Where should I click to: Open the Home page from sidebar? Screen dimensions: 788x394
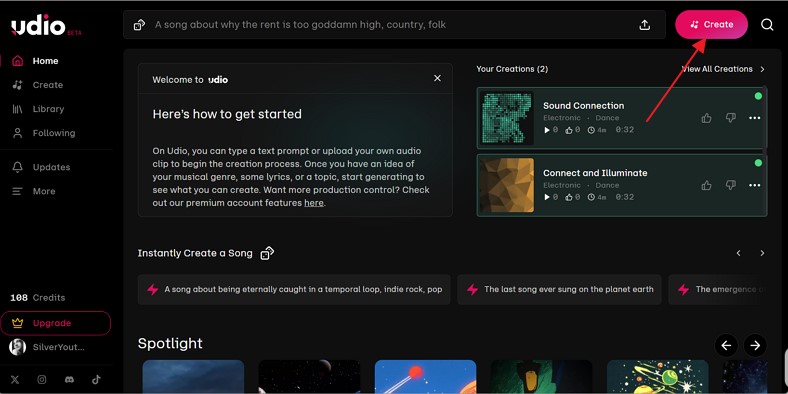pyautogui.click(x=45, y=61)
